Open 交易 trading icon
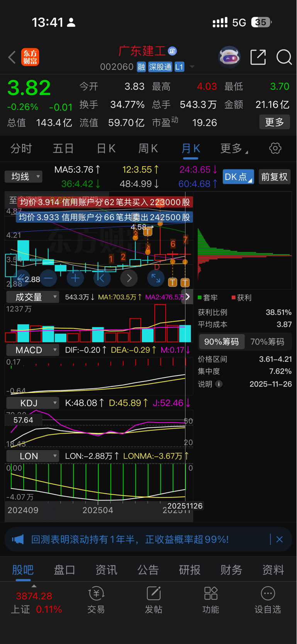Viewport: 297px width, 644px height. click(x=96, y=600)
